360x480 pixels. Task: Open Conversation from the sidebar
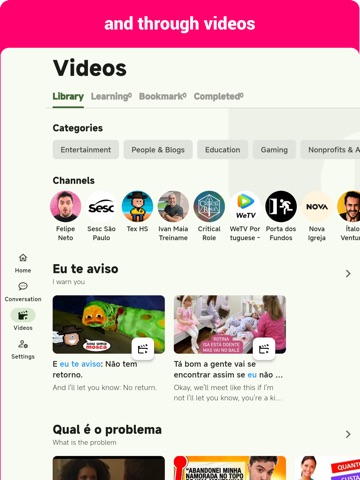pyautogui.click(x=23, y=292)
